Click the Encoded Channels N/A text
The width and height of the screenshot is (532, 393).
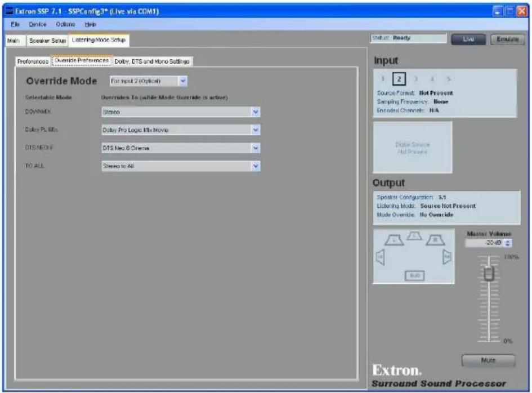[x=408, y=110]
